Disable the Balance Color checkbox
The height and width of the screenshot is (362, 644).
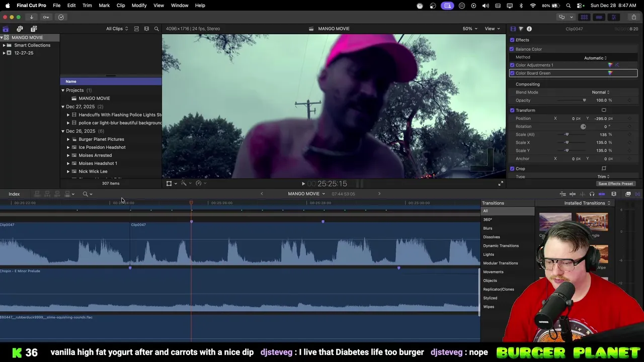pos(512,49)
